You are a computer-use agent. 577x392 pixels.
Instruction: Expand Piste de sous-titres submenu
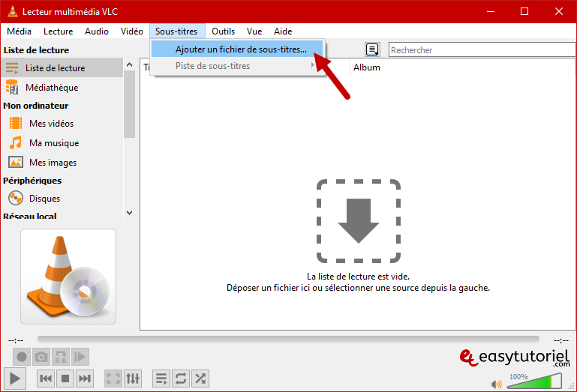click(237, 66)
